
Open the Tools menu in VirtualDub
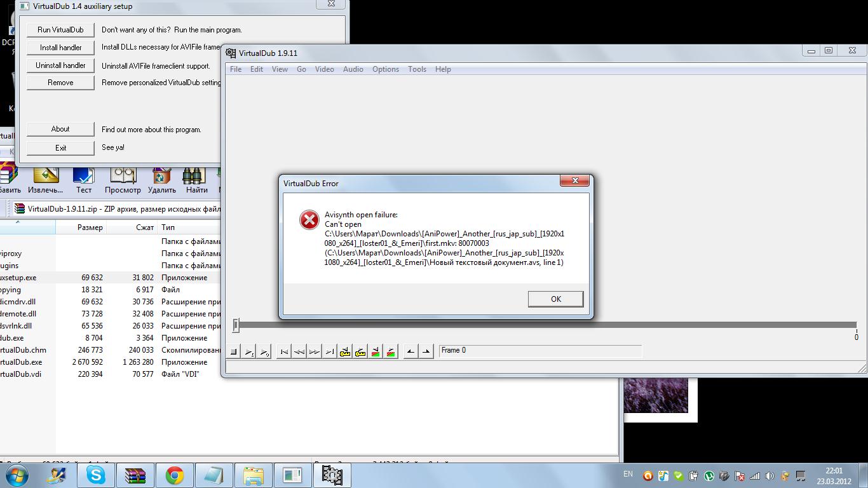click(417, 69)
